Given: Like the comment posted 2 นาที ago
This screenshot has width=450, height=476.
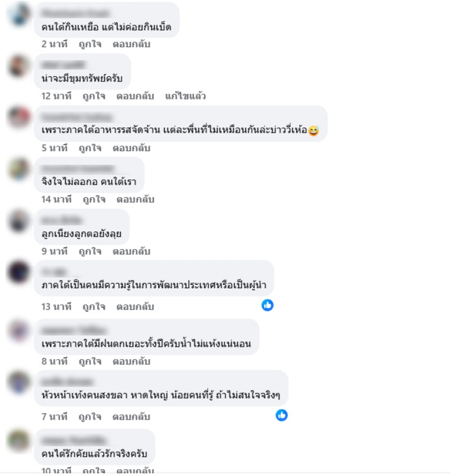Looking at the screenshot, I should click(x=90, y=44).
